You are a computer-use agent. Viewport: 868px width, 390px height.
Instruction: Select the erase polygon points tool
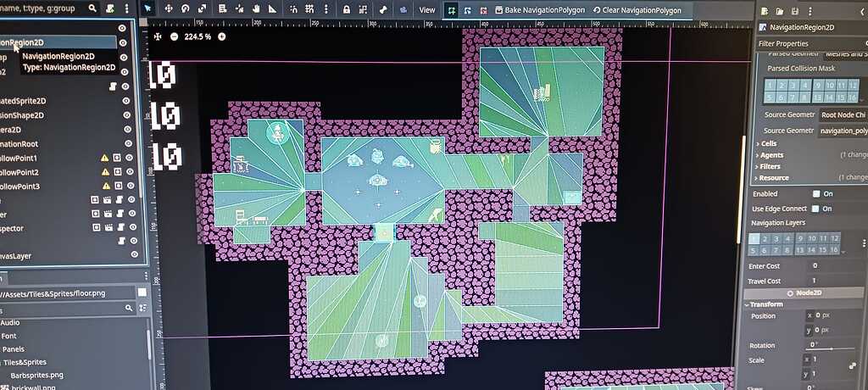click(x=483, y=10)
